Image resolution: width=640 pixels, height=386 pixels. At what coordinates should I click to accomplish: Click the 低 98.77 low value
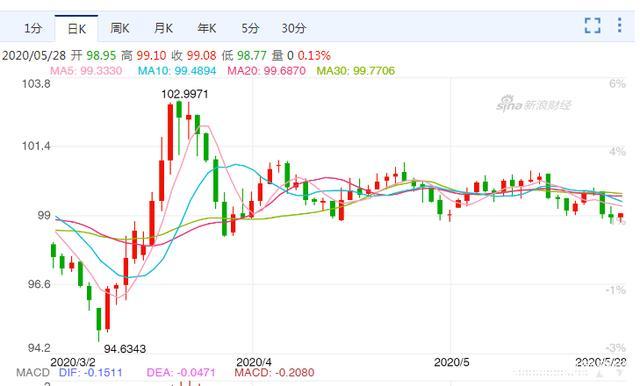(244, 55)
